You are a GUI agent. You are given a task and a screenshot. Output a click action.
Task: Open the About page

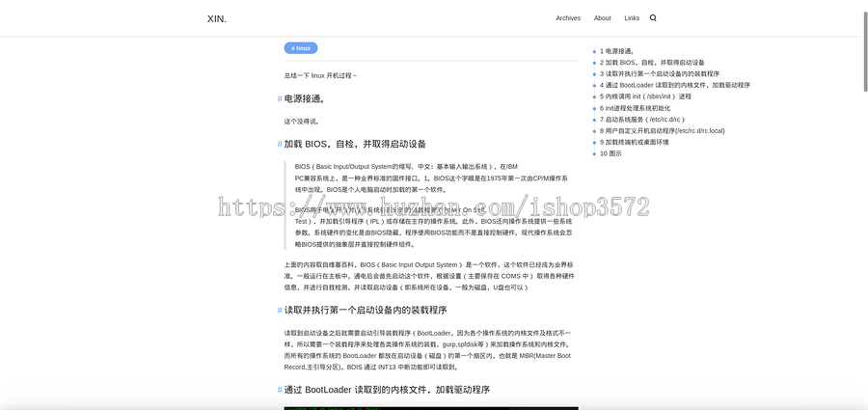[x=602, y=18]
